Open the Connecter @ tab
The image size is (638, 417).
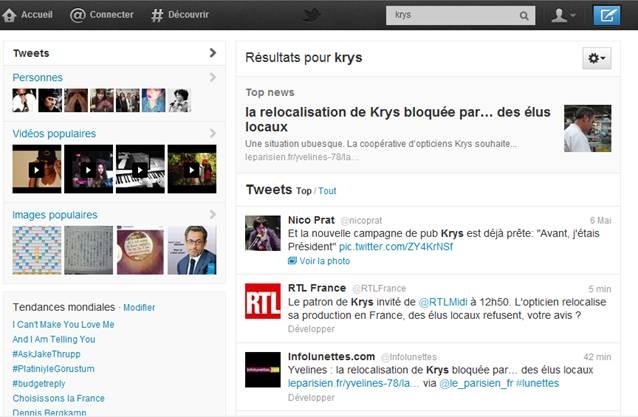coord(102,15)
